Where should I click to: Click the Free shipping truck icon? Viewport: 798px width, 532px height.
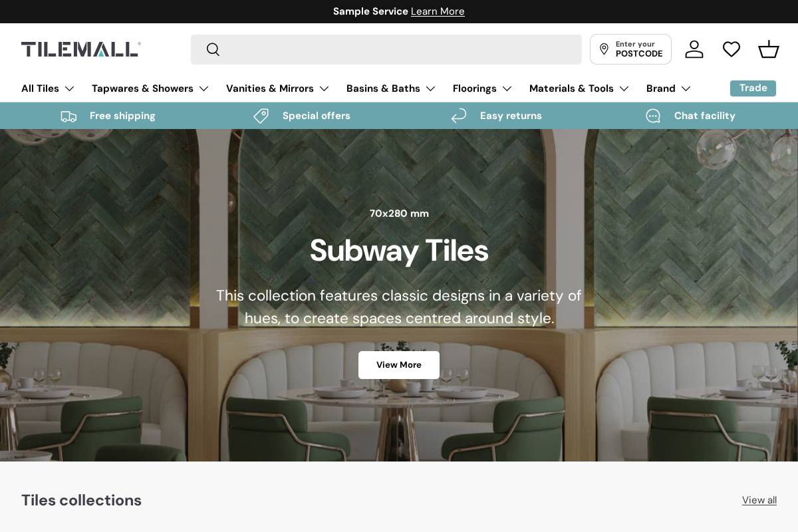coord(68,116)
